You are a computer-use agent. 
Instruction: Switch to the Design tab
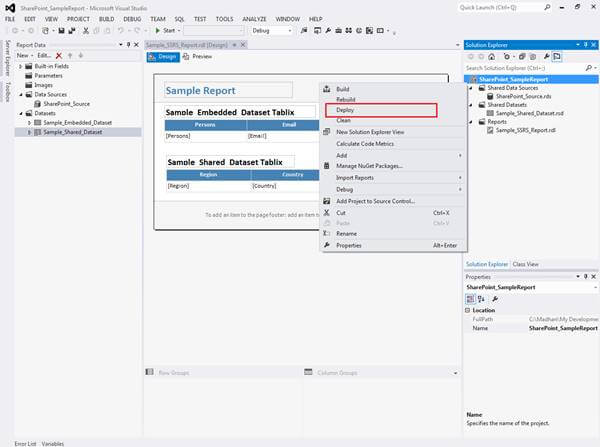click(163, 57)
